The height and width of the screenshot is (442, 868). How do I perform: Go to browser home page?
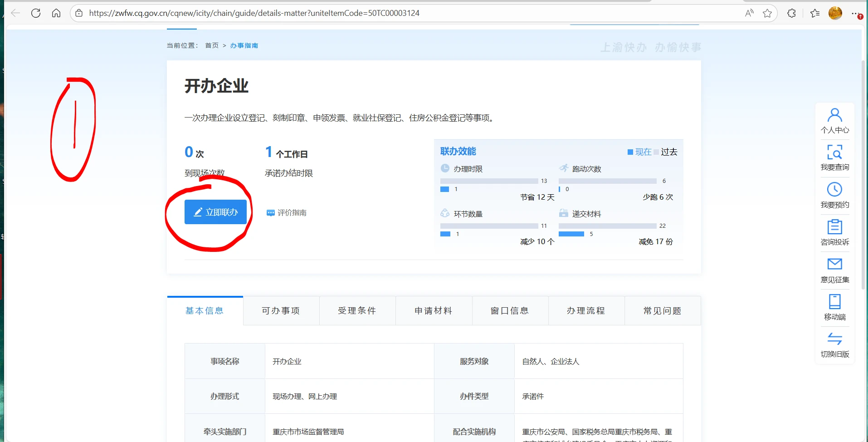tap(56, 13)
